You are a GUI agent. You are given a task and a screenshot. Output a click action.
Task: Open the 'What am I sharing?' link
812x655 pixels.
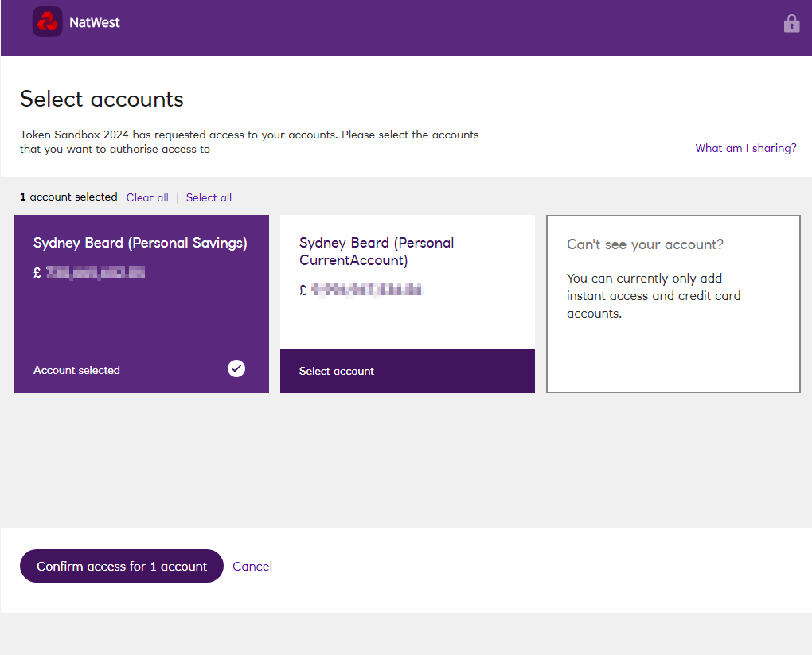[x=745, y=148]
